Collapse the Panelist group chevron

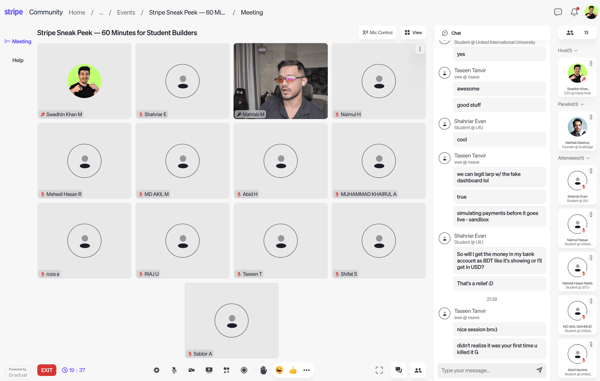(x=582, y=104)
